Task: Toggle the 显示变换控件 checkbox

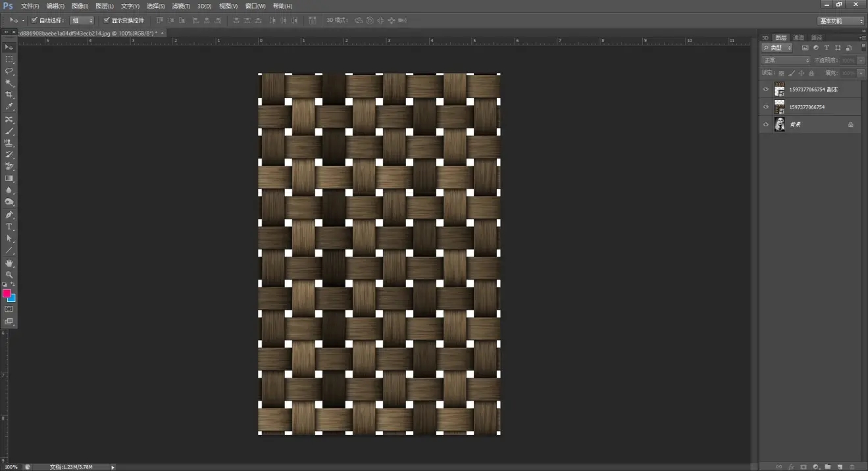Action: (107, 20)
